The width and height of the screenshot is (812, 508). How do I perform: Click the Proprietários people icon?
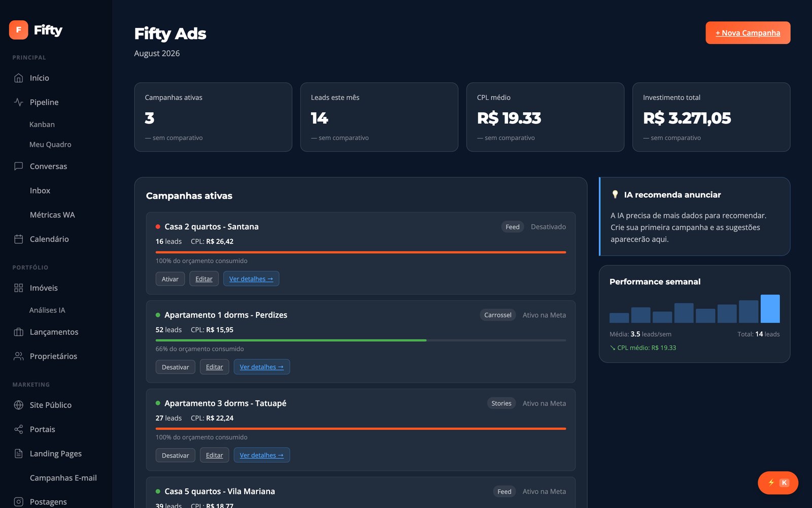click(19, 356)
